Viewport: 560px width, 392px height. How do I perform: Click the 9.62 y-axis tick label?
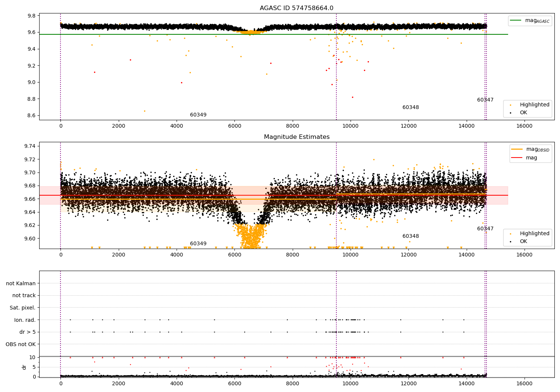(30, 225)
